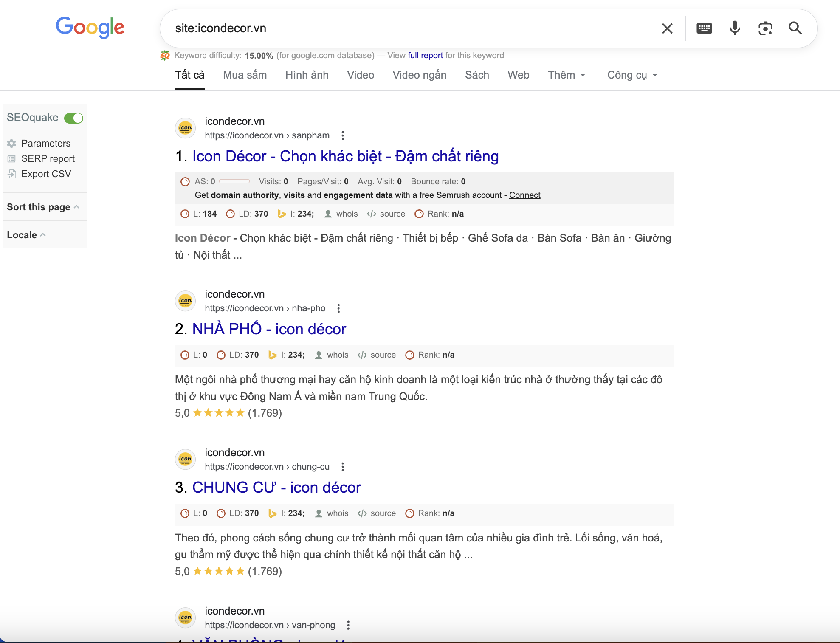This screenshot has height=643, width=840.
Task: Click the https://icondecor.vn › nha-pho URL
Action: [x=265, y=308]
